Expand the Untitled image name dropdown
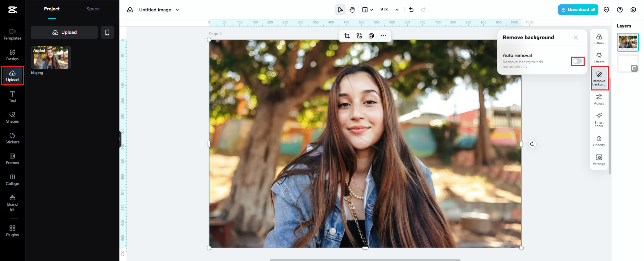 [x=177, y=10]
